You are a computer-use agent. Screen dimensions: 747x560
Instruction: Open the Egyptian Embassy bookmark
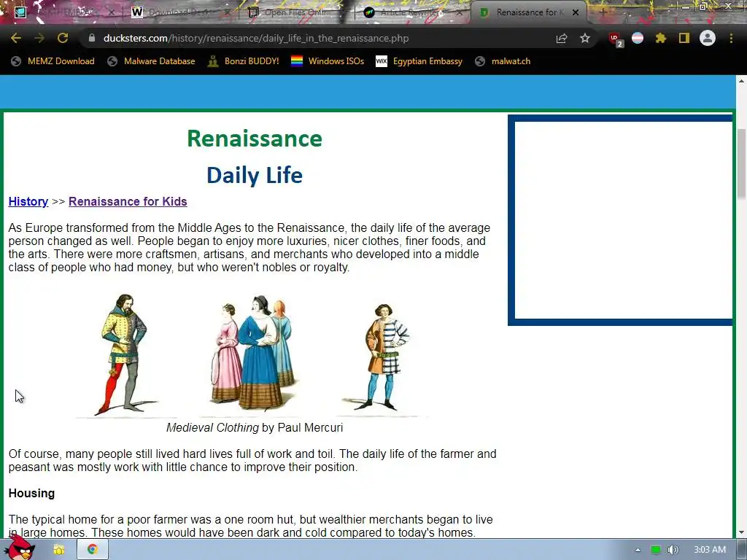419,61
